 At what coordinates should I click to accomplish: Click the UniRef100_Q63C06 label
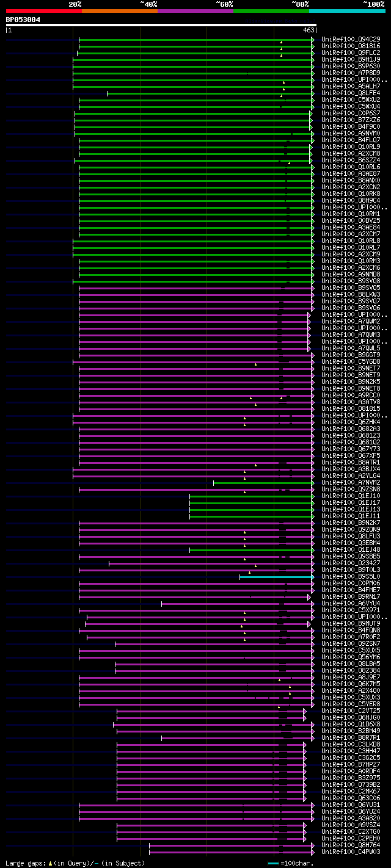[x=351, y=798]
